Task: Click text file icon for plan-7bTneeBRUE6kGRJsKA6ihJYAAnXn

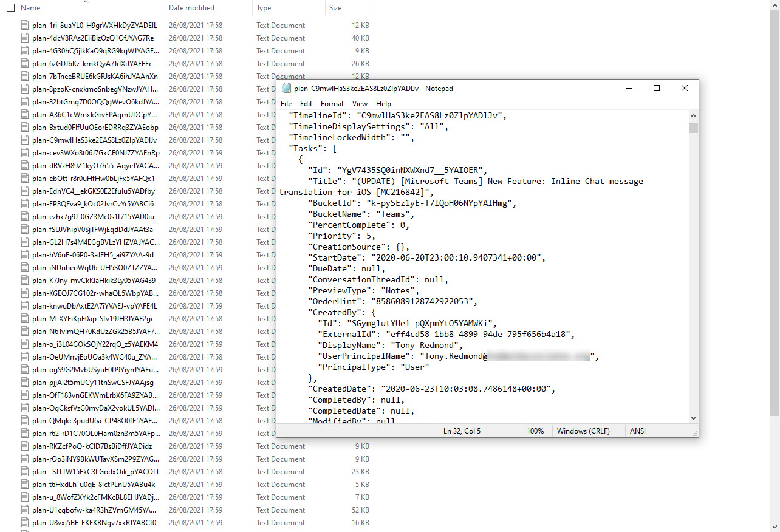Action: coord(25,77)
